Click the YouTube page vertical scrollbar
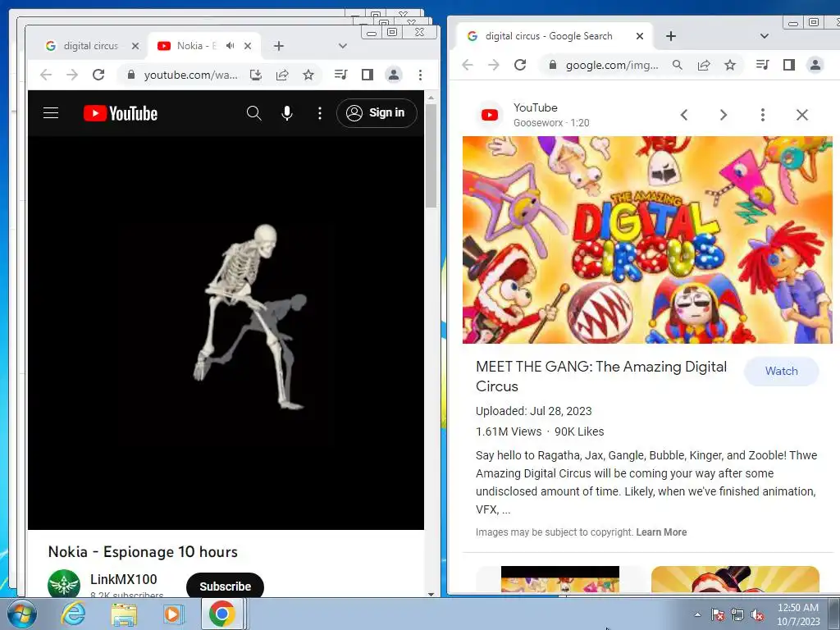Viewport: 840px width, 630px height. coord(431,155)
